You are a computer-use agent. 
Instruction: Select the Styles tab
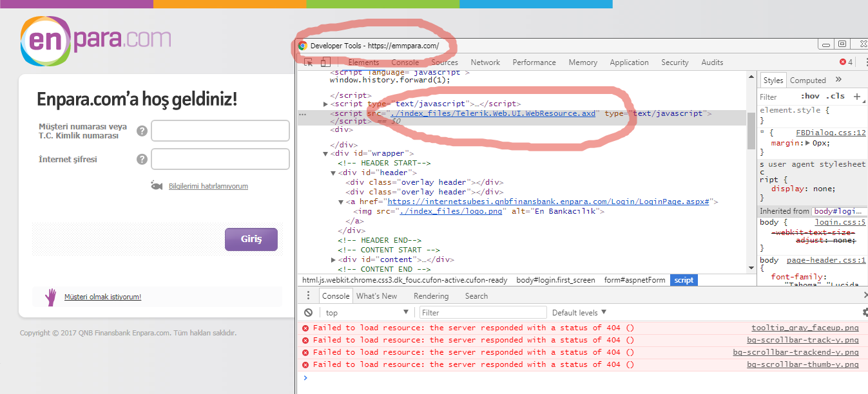[773, 80]
